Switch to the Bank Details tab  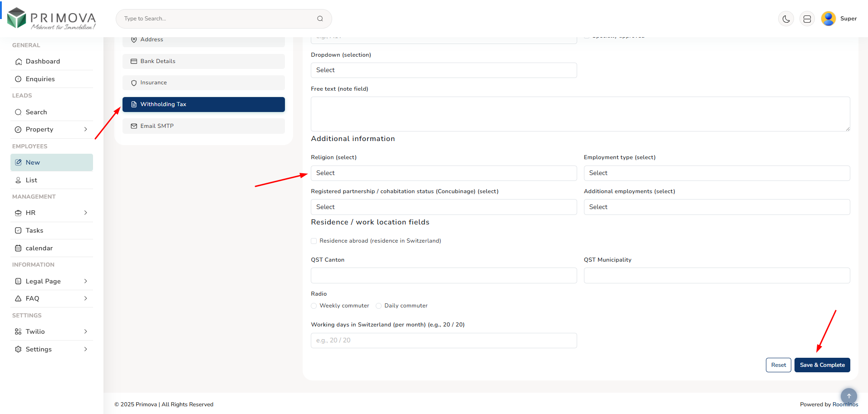(x=203, y=61)
